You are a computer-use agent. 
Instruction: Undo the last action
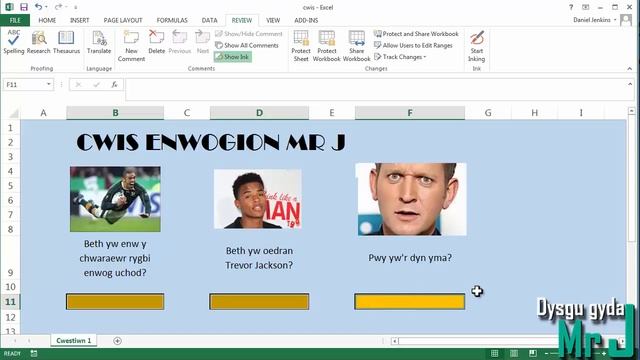[x=38, y=7]
